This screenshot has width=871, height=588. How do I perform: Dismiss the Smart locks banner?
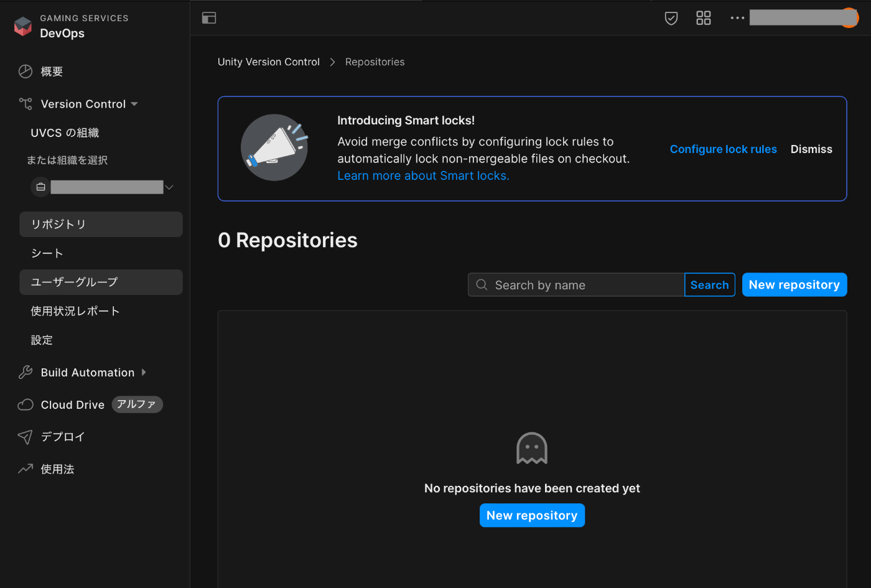click(811, 149)
